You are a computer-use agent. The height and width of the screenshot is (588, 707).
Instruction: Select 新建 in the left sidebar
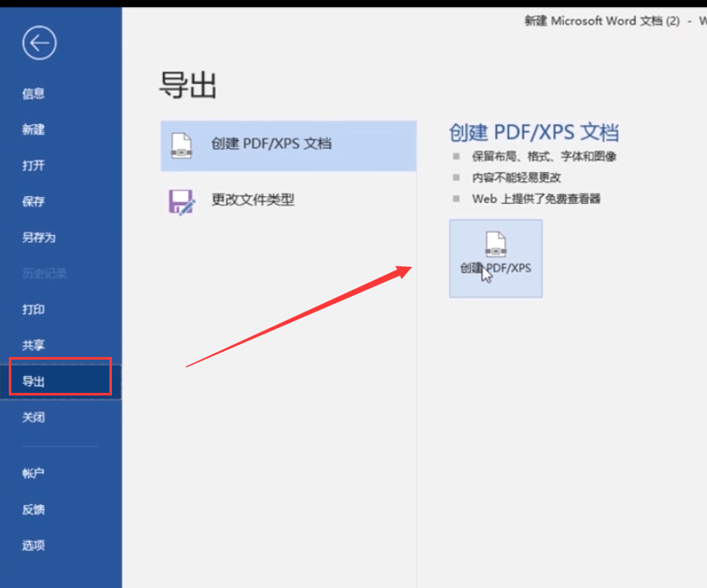[x=33, y=129]
